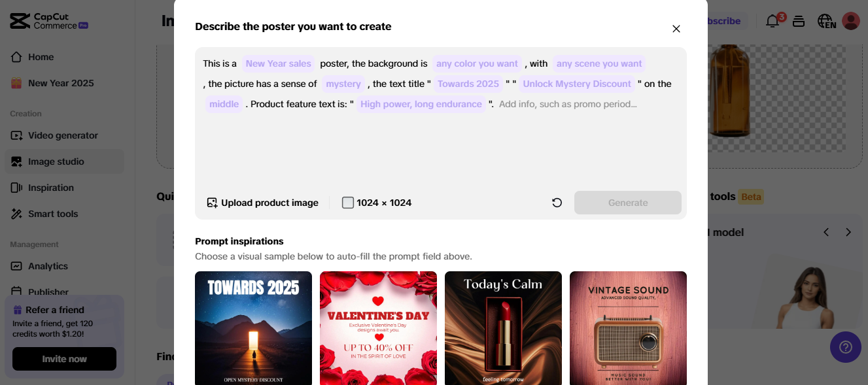The width and height of the screenshot is (868, 385).
Task: Reset the prompt with the refresh icon
Action: click(x=557, y=203)
